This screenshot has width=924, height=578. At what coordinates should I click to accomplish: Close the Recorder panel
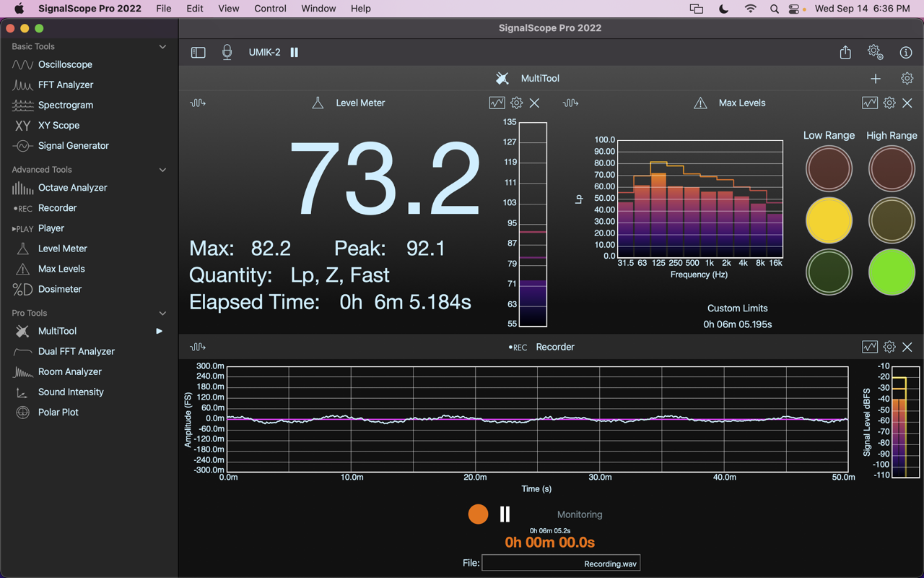pos(907,347)
